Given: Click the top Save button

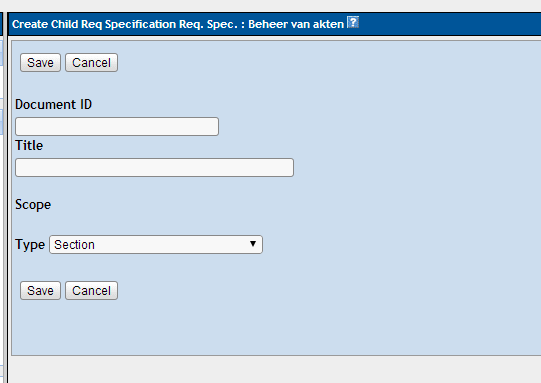Looking at the screenshot, I should (40, 62).
